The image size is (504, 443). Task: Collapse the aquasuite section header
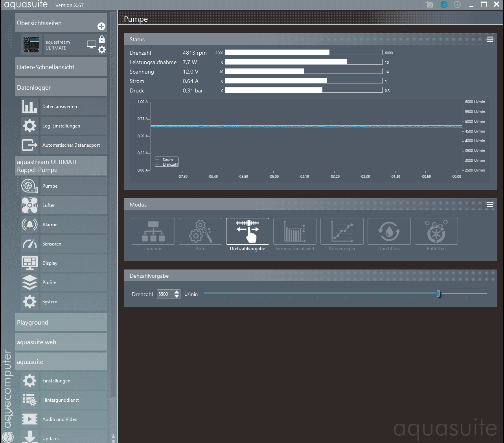point(61,362)
